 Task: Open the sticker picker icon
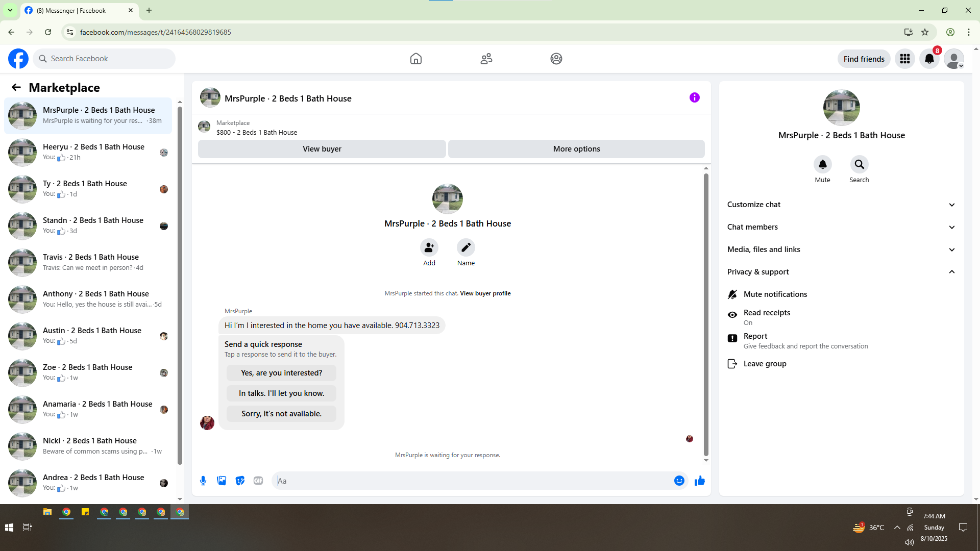click(240, 481)
